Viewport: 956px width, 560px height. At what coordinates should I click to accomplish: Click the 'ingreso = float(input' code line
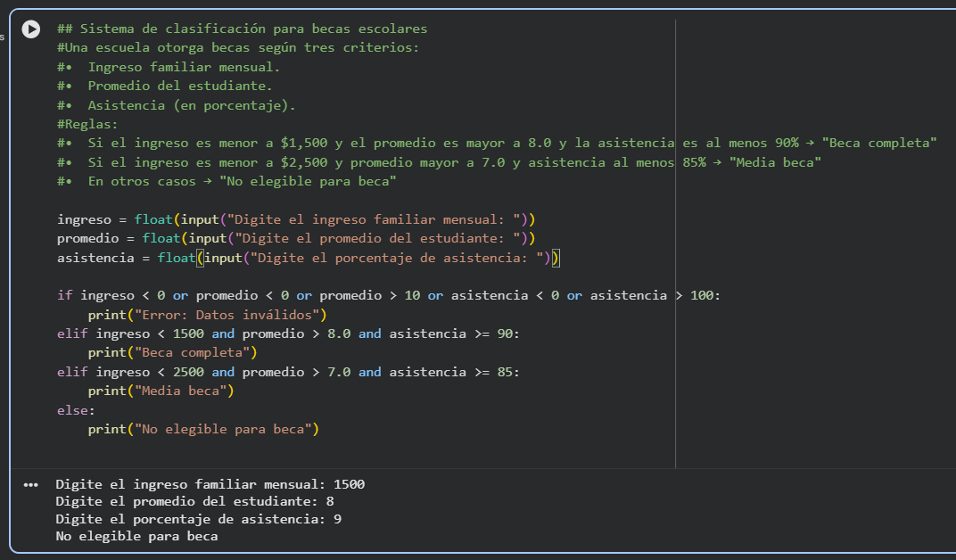[294, 219]
